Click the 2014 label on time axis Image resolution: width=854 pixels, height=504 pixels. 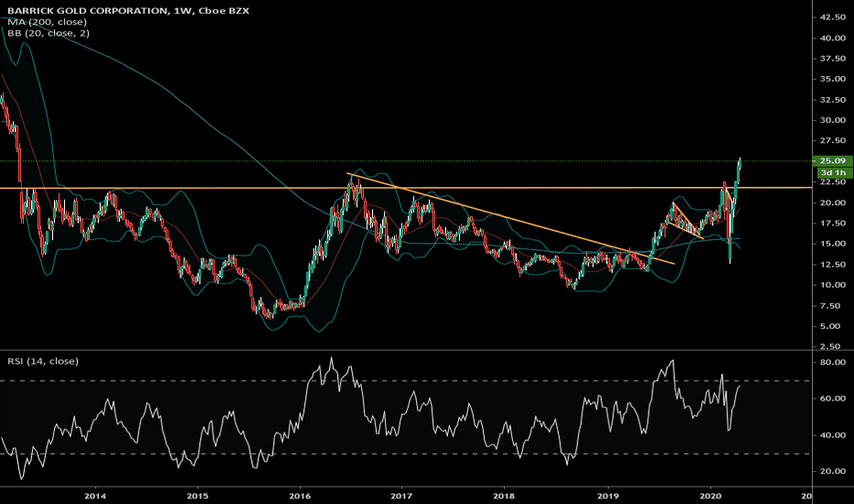click(94, 496)
